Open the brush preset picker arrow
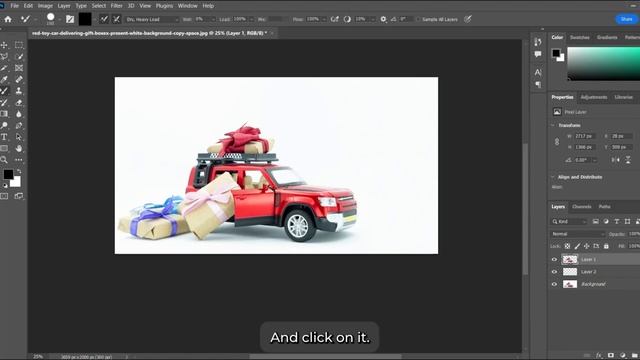Screen dimensions: 640x360 pos(60,19)
